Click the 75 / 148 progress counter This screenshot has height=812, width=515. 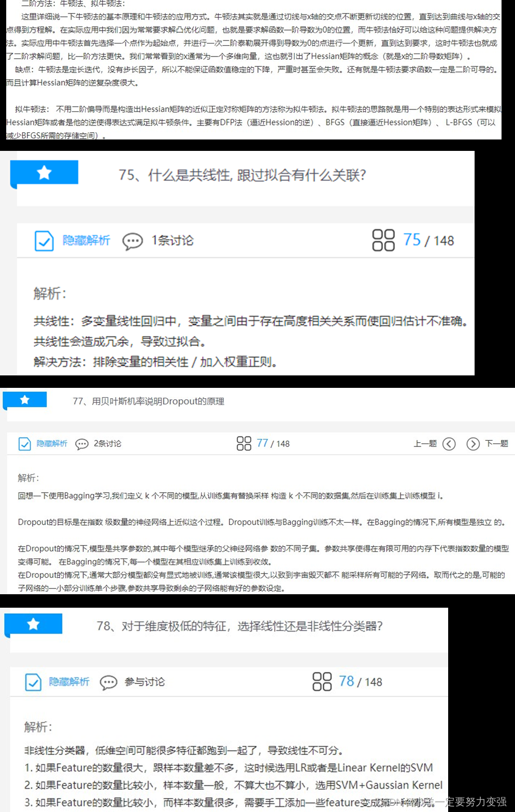click(428, 240)
